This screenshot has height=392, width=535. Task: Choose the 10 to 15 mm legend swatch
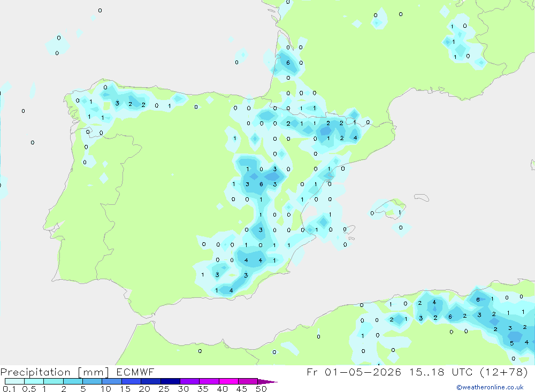[112, 381]
